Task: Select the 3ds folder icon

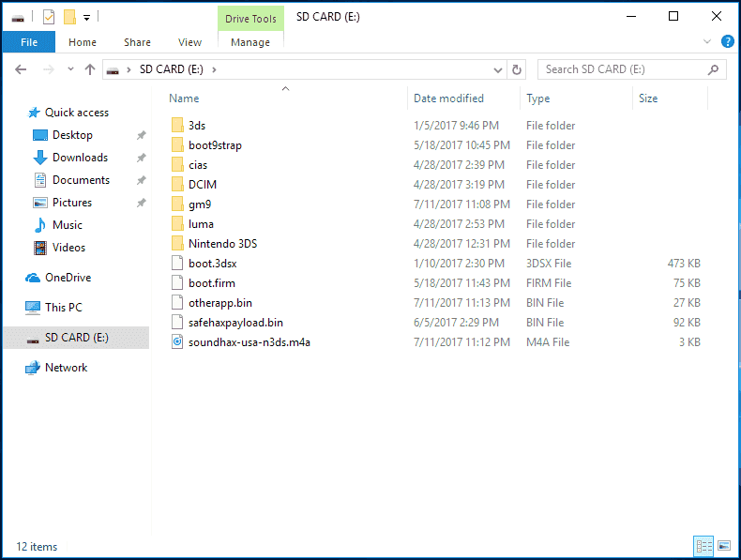Action: tap(177, 126)
